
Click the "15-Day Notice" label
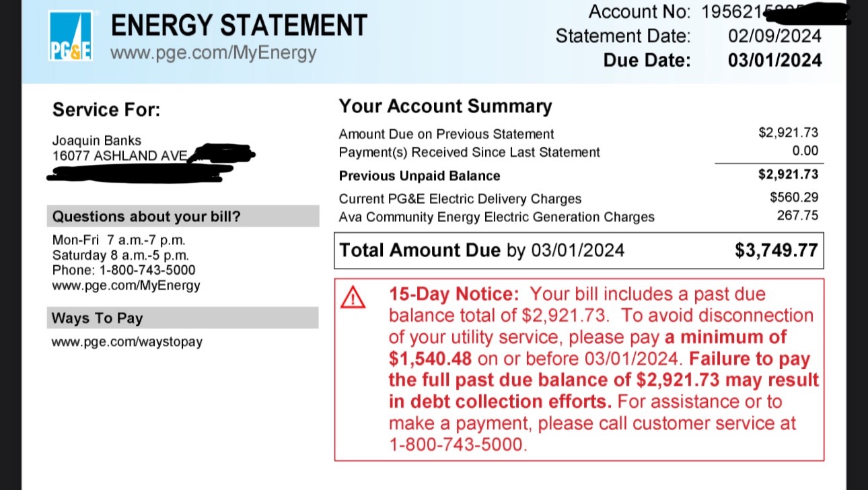pyautogui.click(x=454, y=294)
